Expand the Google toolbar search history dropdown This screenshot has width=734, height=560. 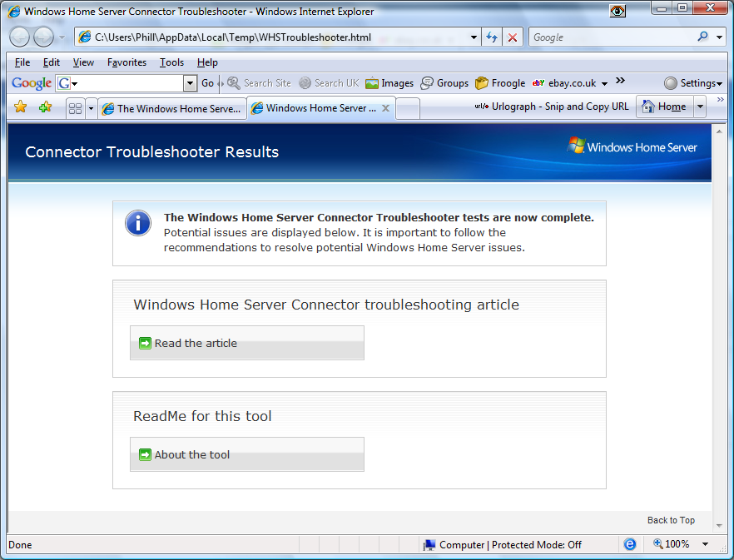(190, 83)
